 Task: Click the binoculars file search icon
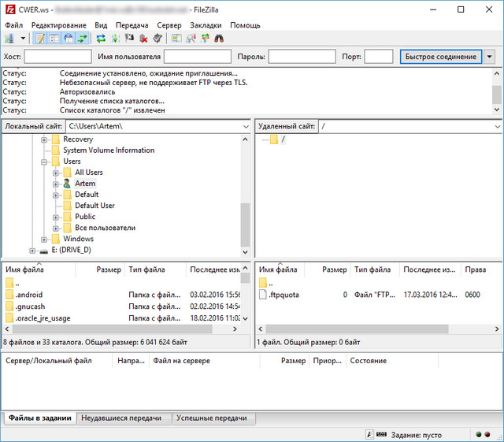(x=219, y=38)
